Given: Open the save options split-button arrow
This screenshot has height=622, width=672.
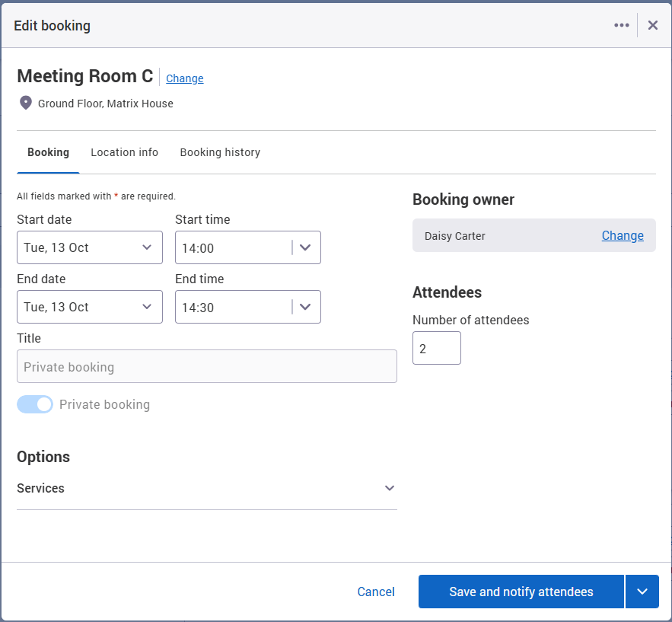Looking at the screenshot, I should [642, 592].
